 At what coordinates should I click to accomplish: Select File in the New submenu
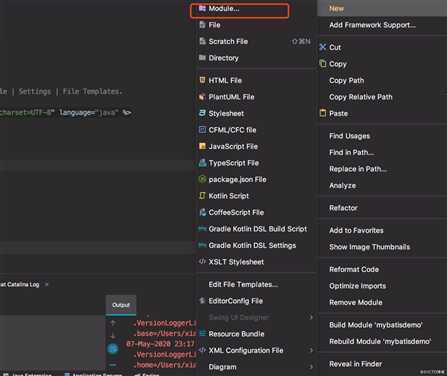(214, 25)
